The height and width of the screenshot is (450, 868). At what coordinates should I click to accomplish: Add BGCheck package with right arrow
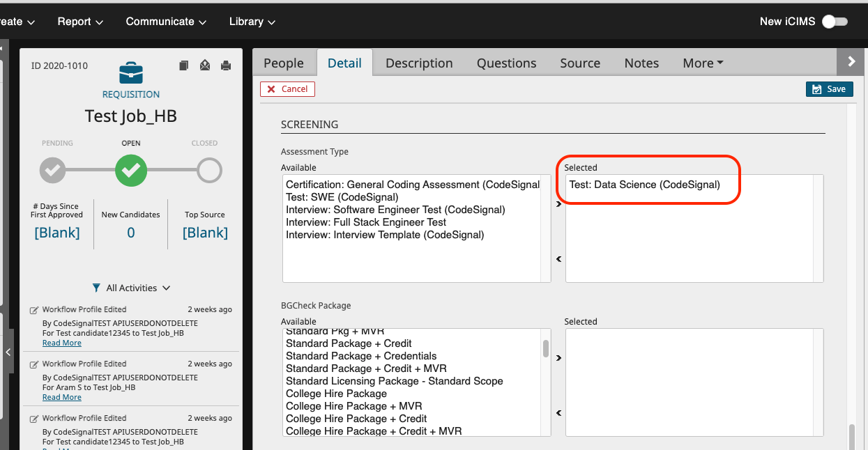pyautogui.click(x=558, y=358)
